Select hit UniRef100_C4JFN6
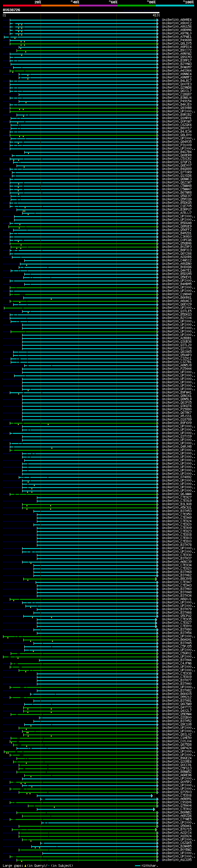 point(176,663)
